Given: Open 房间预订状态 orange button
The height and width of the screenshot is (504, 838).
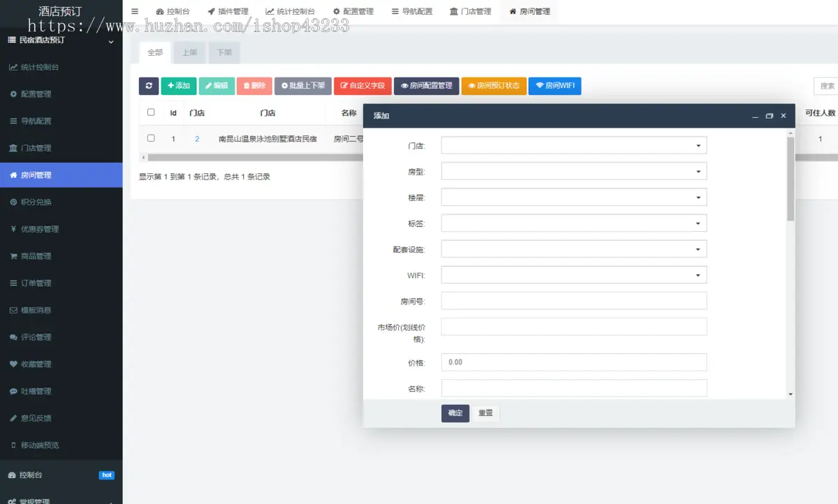Looking at the screenshot, I should (494, 86).
